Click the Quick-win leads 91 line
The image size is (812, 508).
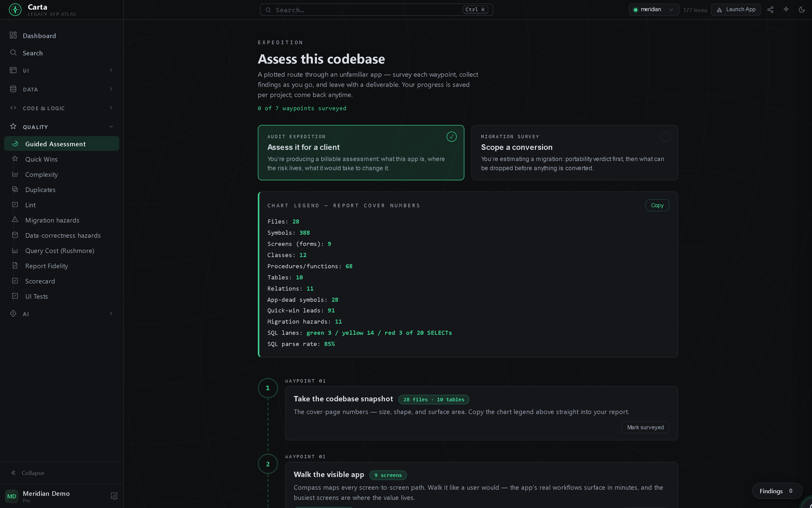click(301, 310)
